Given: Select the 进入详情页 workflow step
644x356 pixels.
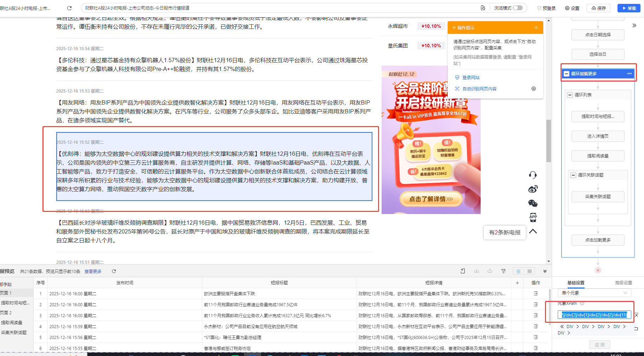Looking at the screenshot, I should point(598,136).
